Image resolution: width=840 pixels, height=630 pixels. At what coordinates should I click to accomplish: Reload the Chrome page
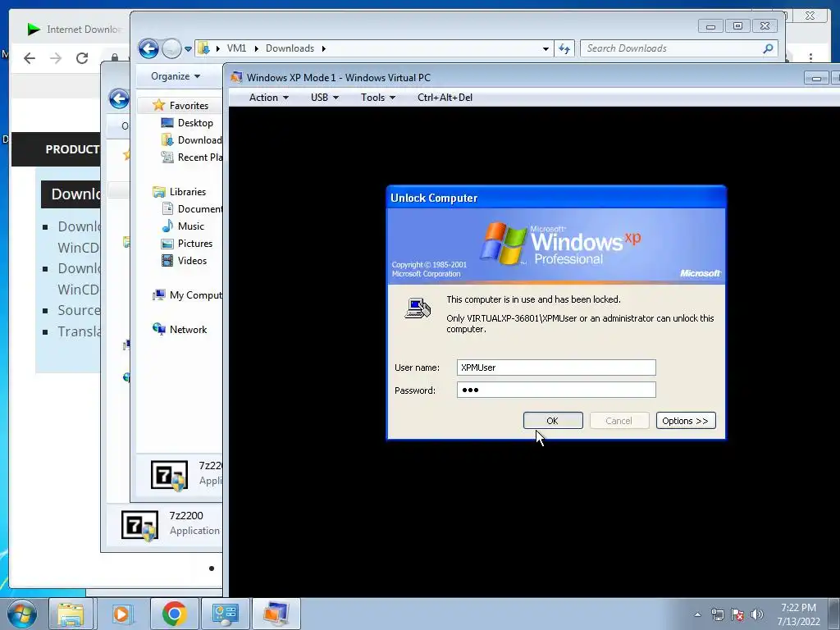(x=82, y=58)
